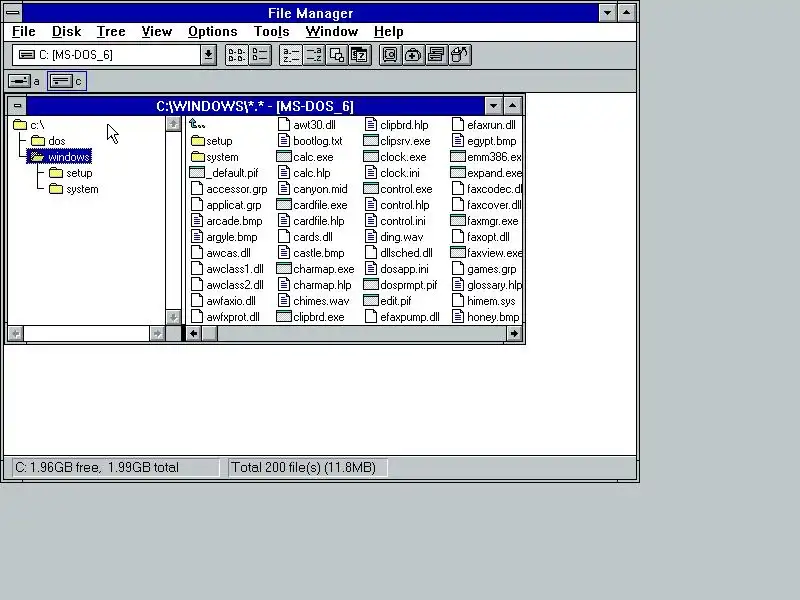The image size is (800, 600).
Task: Select the c:\ root folder in tree
Action: click(x=29, y=125)
